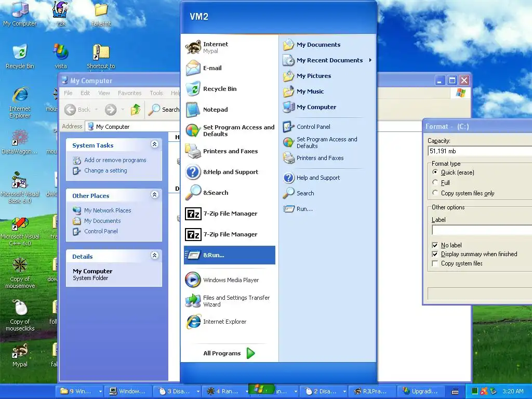This screenshot has height=399, width=532.
Task: Open File menu in My Computer window
Action: 68,93
